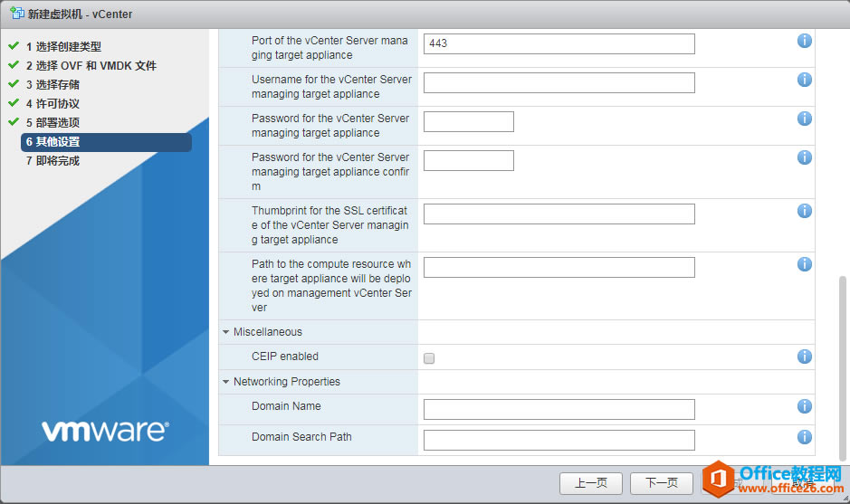Click info icon for CEIP enabled
The image size is (850, 504).
tap(805, 357)
